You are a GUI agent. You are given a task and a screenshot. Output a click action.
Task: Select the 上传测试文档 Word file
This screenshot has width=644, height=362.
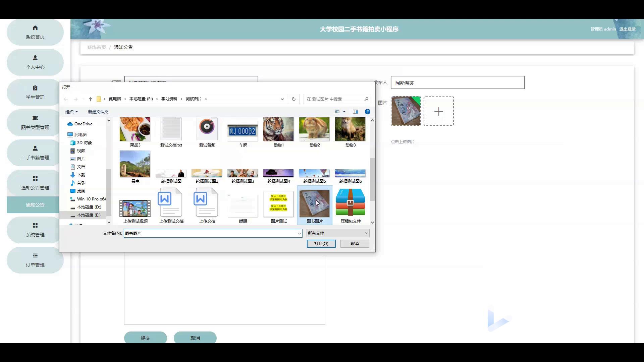coord(171,206)
